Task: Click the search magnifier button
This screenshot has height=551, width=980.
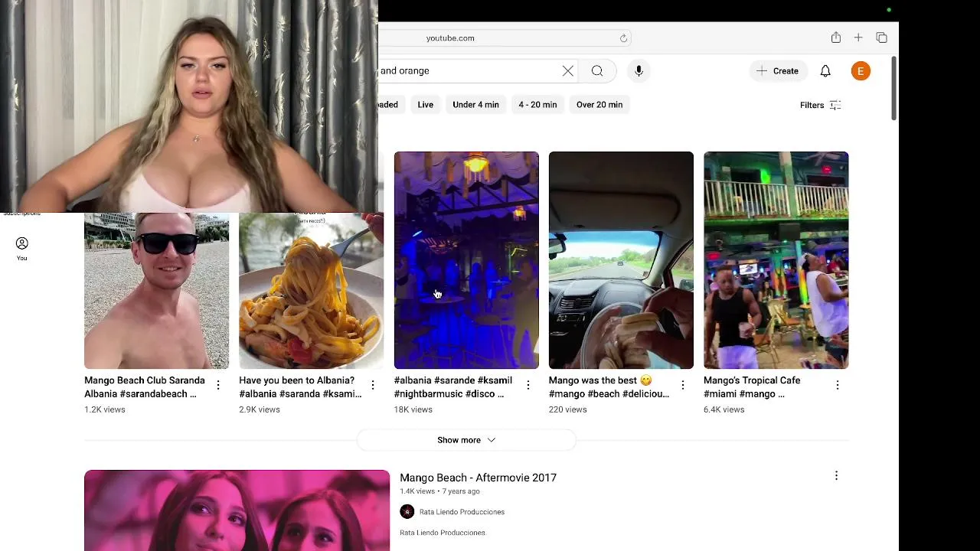Action: 597,71
